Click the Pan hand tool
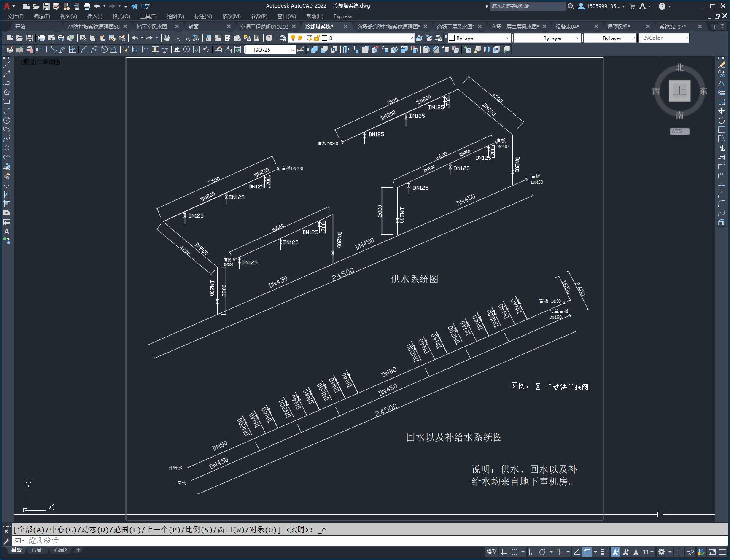This screenshot has width=730, height=560. tap(167, 38)
